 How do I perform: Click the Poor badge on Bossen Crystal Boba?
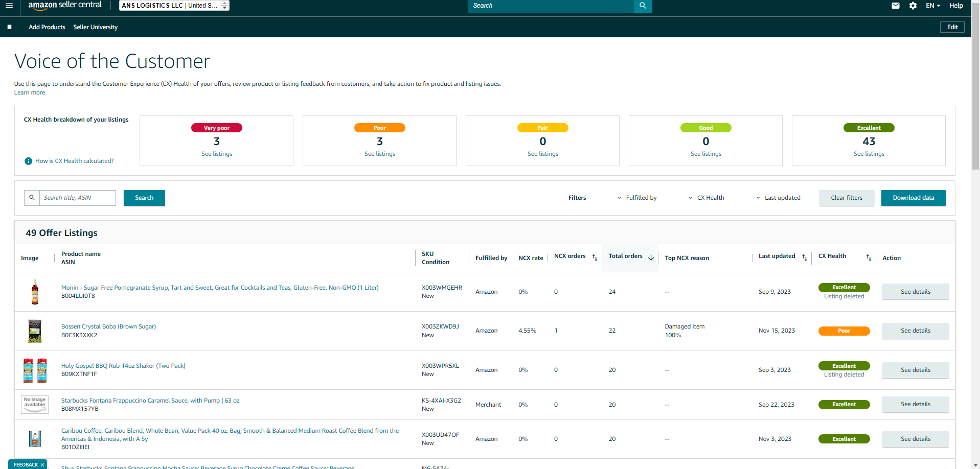[x=844, y=331]
